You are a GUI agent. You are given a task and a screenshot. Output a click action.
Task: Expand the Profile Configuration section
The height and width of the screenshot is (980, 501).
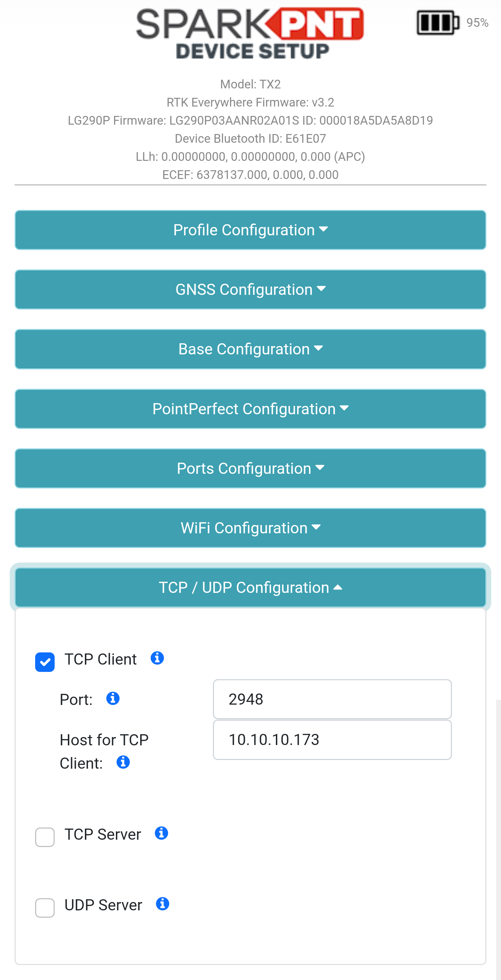250,230
